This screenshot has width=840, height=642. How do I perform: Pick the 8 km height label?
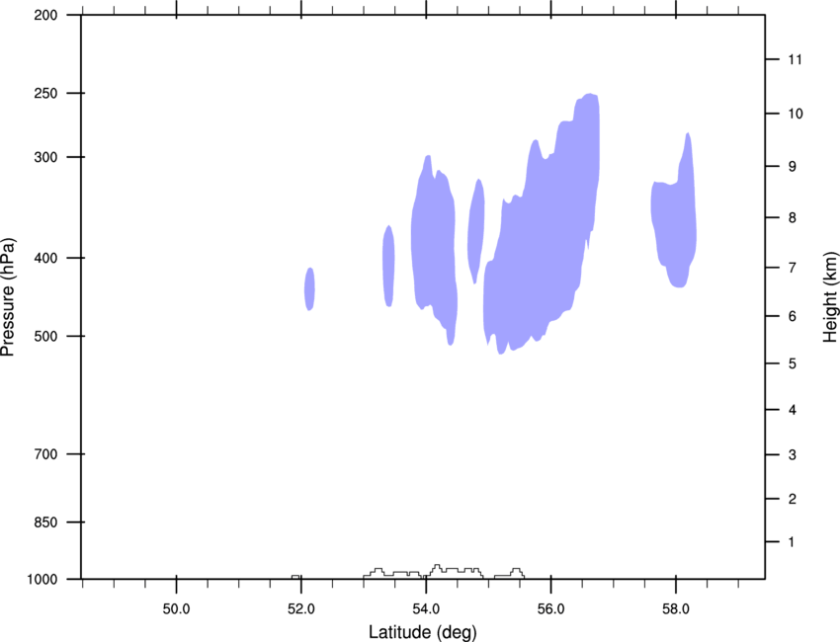pos(793,218)
